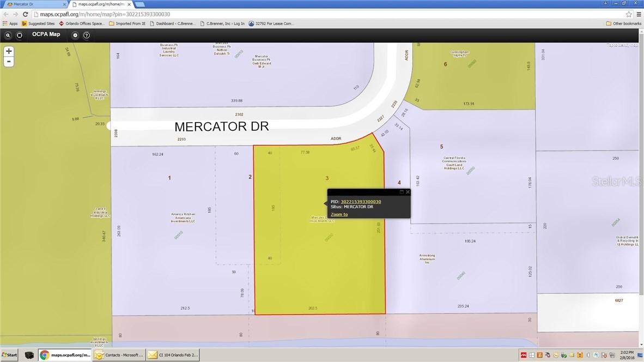Open OCPA map settings gear
The image size is (644, 362).
pyautogui.click(x=75, y=35)
